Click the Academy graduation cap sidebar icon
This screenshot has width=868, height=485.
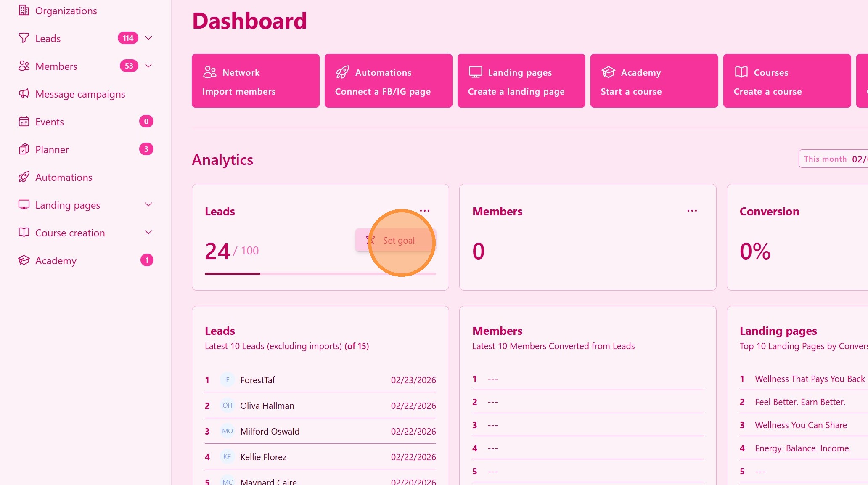click(24, 260)
